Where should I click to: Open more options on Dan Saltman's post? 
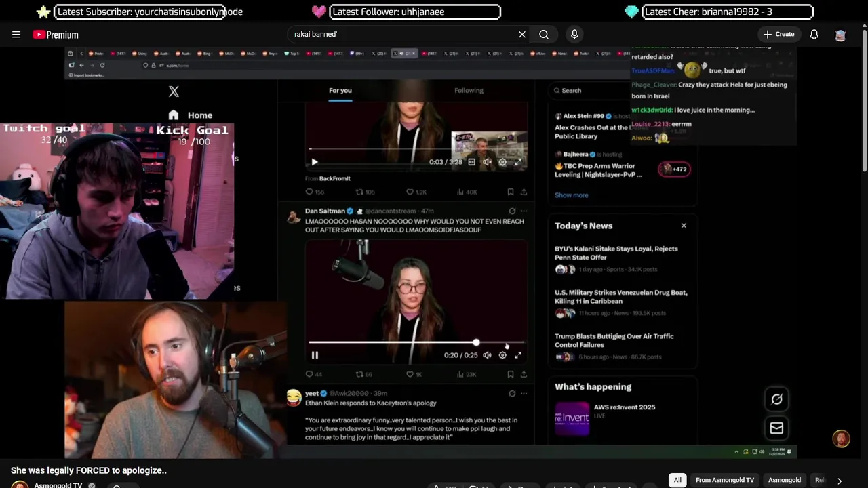click(x=524, y=211)
